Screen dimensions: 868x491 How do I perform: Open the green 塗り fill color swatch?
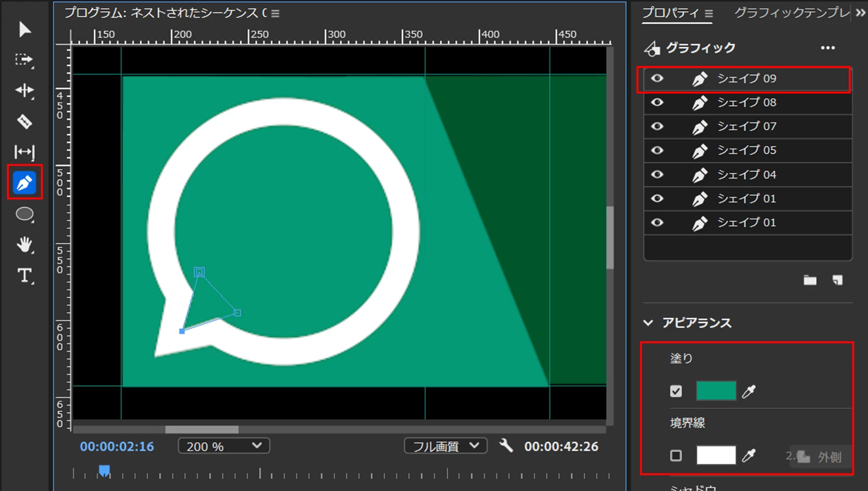(716, 391)
